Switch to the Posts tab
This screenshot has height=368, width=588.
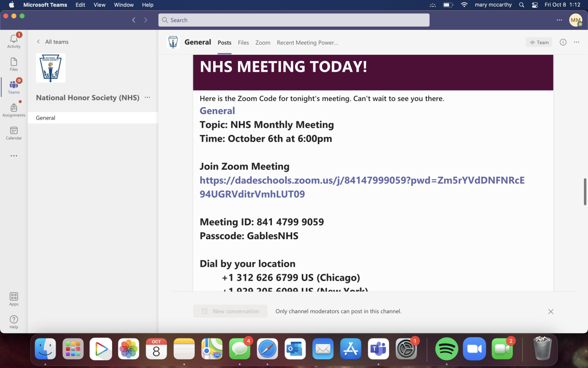click(x=225, y=43)
